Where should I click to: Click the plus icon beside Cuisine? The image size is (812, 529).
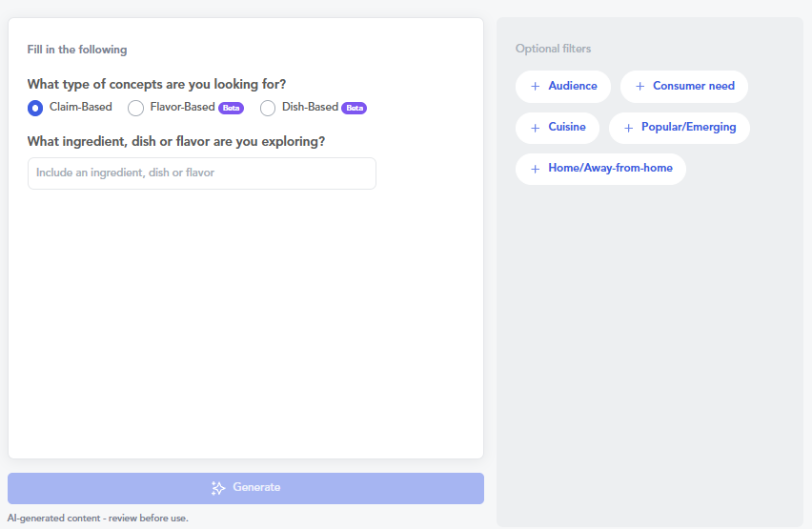point(536,128)
